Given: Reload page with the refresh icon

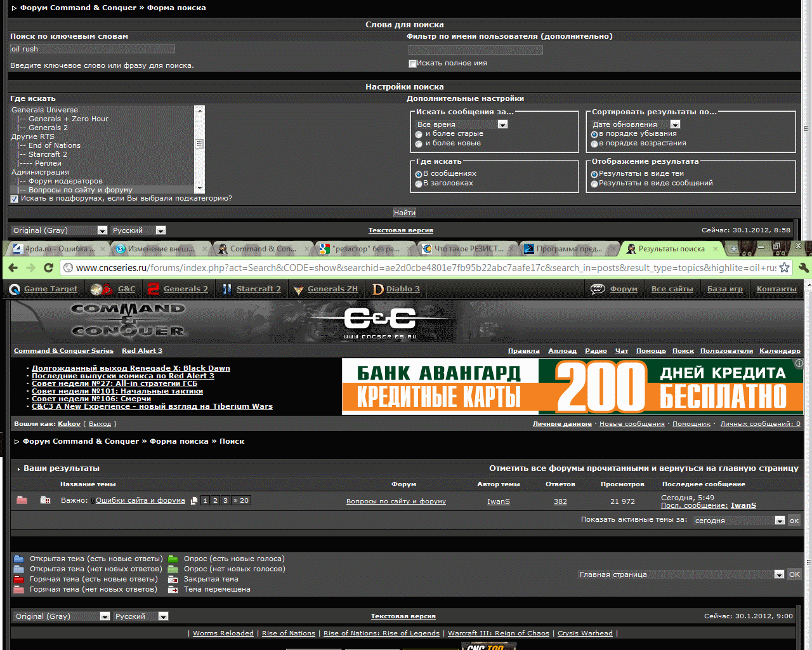Looking at the screenshot, I should click(x=48, y=268).
